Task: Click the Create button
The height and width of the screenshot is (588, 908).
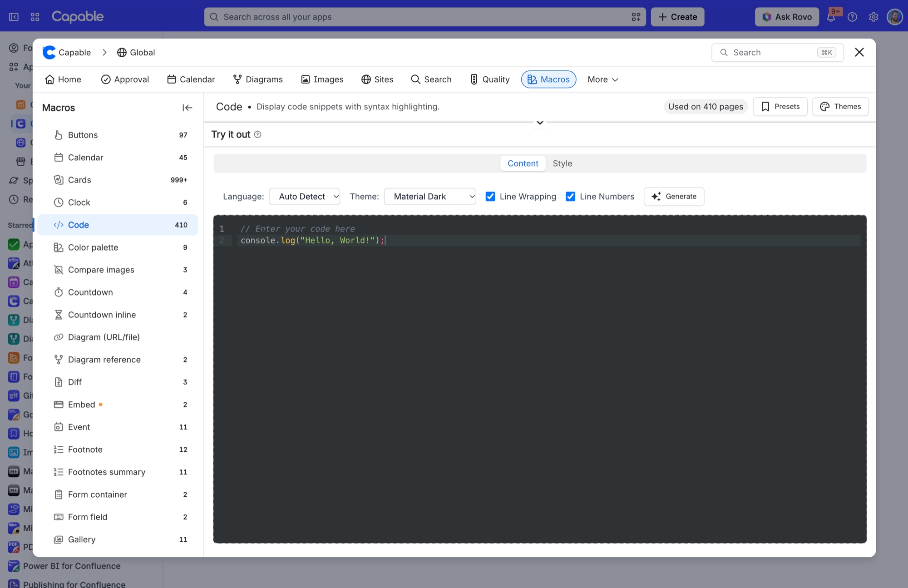Action: (x=677, y=17)
